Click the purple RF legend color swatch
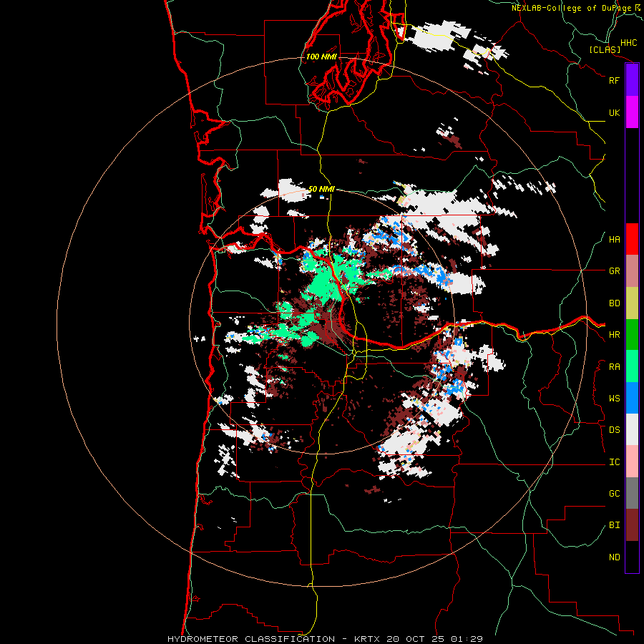The height and width of the screenshot is (644, 644). coord(632,80)
